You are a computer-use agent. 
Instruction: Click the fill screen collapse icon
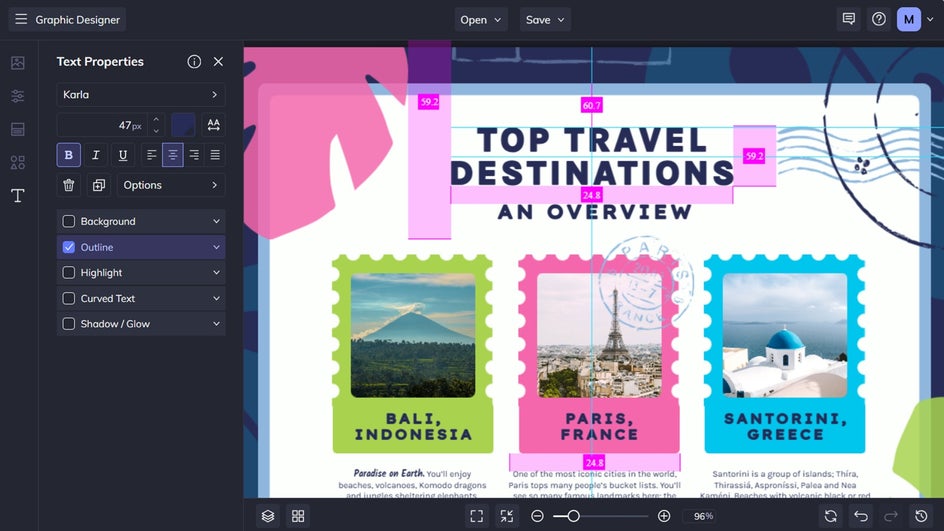(x=507, y=516)
